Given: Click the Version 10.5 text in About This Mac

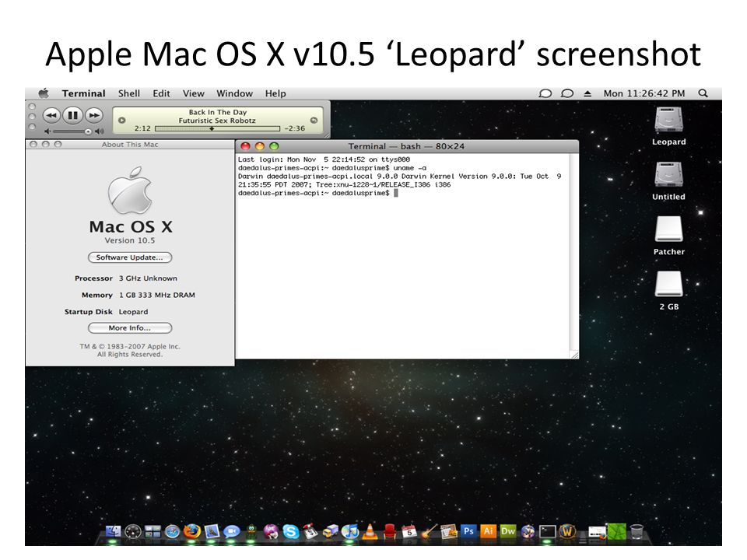Looking at the screenshot, I should 130,240.
